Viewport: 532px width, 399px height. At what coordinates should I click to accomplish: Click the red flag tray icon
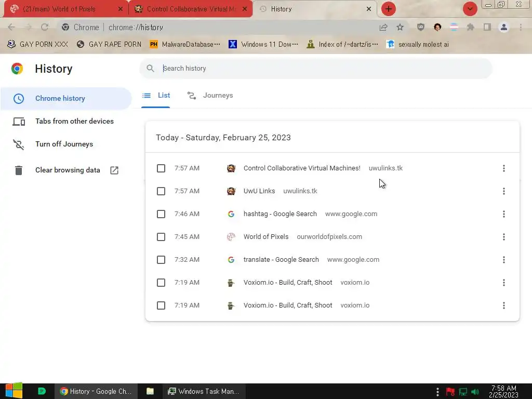click(x=450, y=392)
